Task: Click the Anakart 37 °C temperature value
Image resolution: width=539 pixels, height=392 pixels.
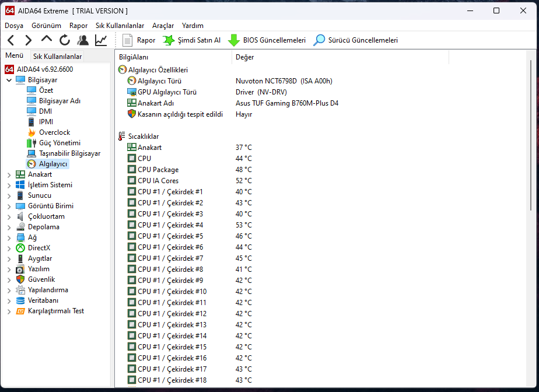Action: tap(244, 148)
